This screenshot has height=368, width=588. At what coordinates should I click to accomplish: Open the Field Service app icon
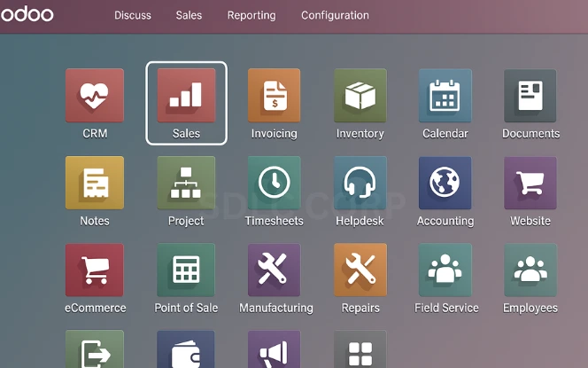pos(445,270)
